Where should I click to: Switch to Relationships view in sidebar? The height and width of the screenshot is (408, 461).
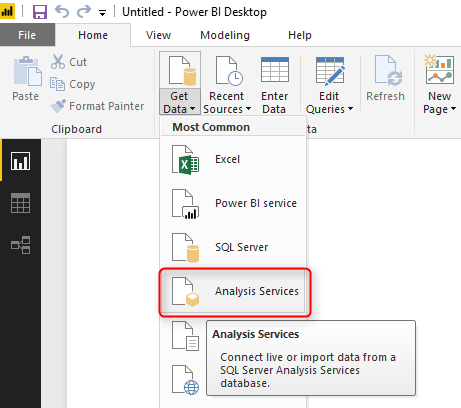(20, 245)
